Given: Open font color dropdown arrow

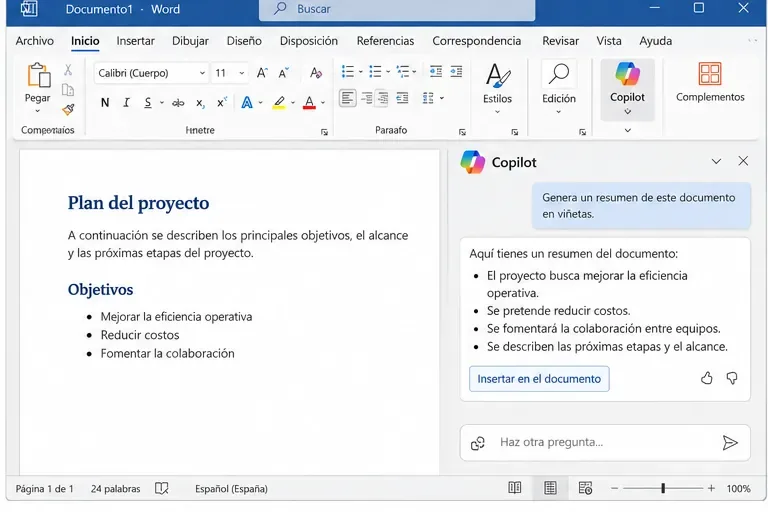Looking at the screenshot, I should click(323, 103).
